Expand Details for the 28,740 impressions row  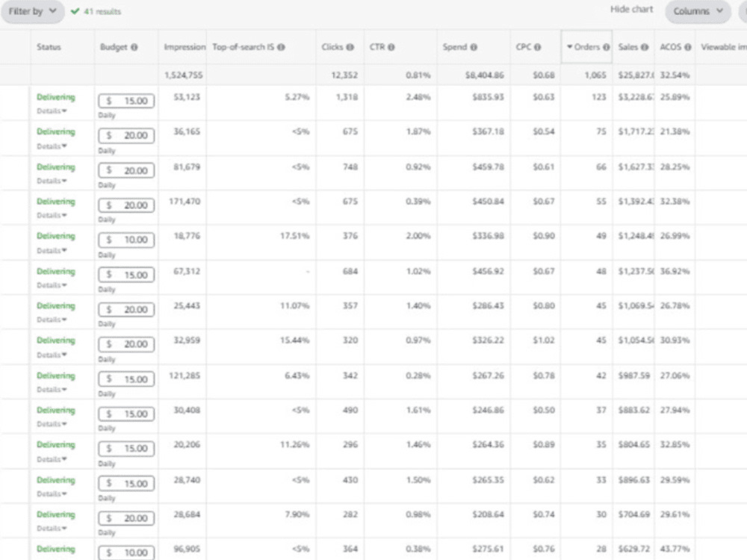click(52, 494)
